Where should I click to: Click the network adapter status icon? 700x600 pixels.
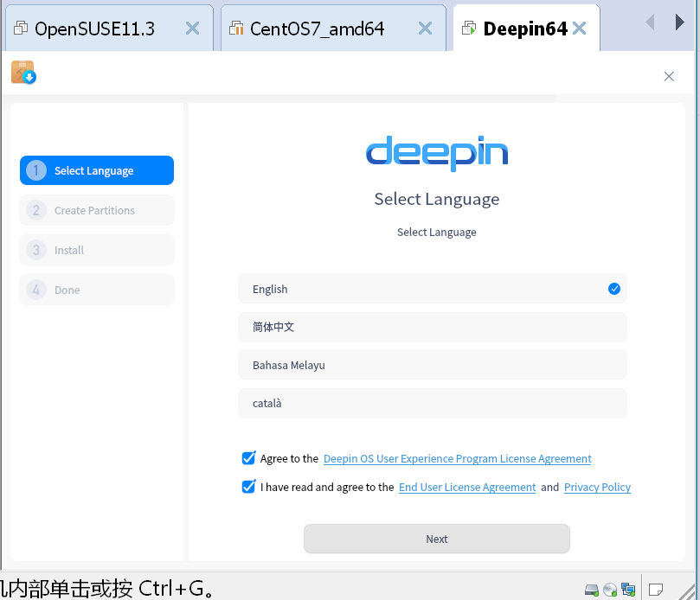coord(628,590)
